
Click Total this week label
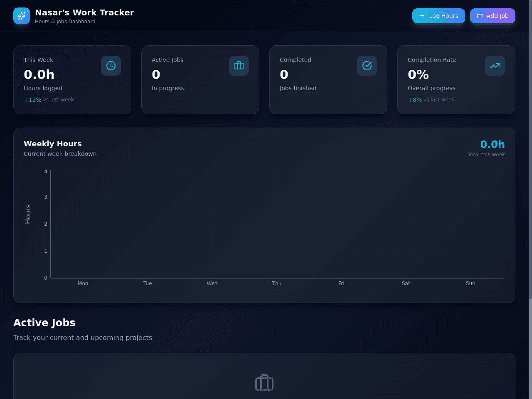[x=486, y=155]
